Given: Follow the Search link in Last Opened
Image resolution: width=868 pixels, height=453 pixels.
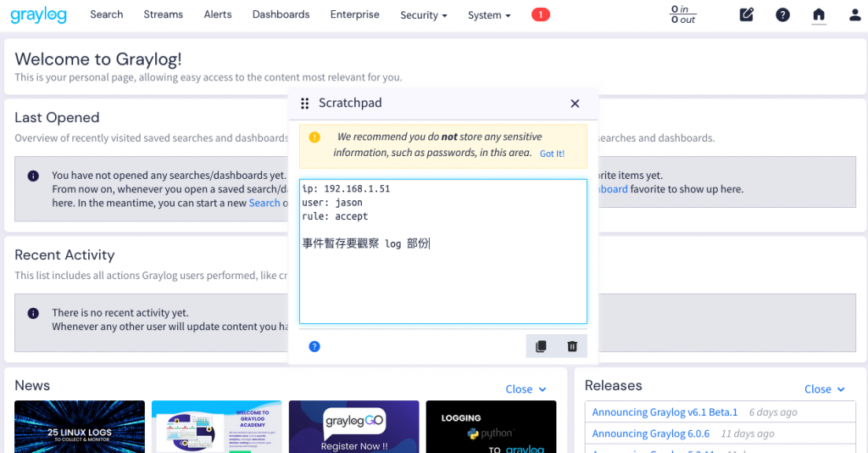Looking at the screenshot, I should point(264,203).
